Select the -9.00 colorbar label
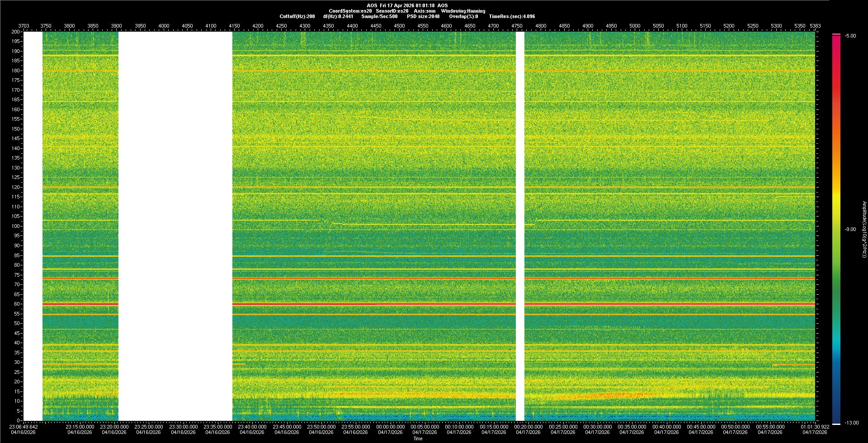Image resolution: width=868 pixels, height=443 pixels. coord(850,230)
